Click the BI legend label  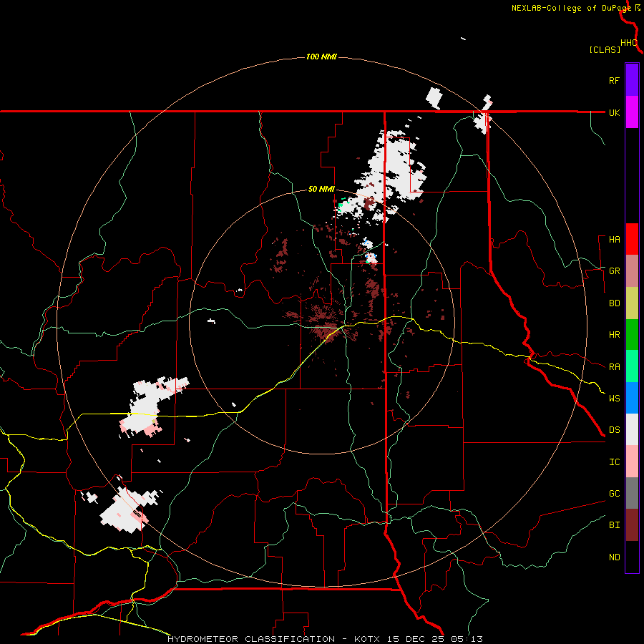click(x=615, y=525)
